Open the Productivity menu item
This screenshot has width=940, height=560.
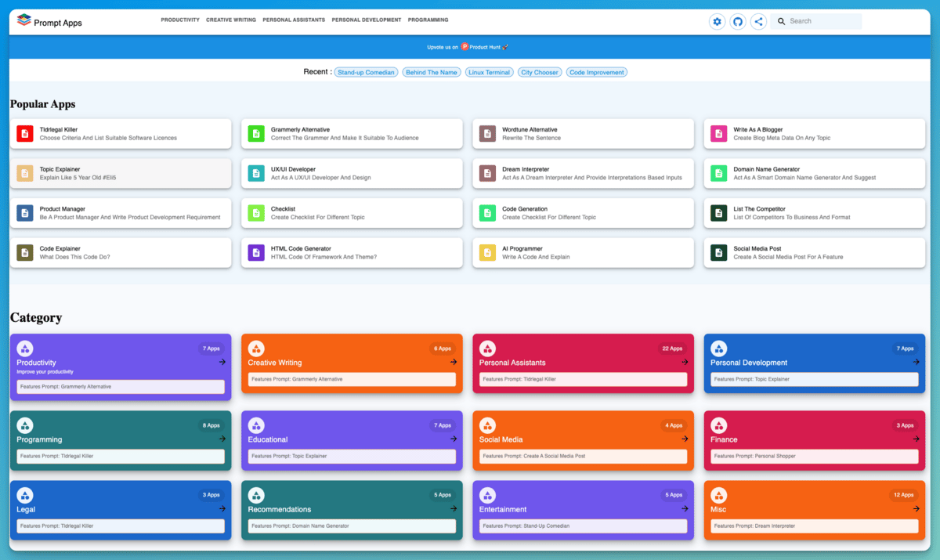coord(180,20)
